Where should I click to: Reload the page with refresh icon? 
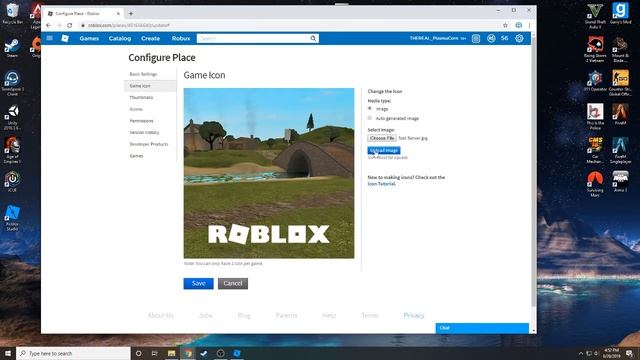(70, 25)
